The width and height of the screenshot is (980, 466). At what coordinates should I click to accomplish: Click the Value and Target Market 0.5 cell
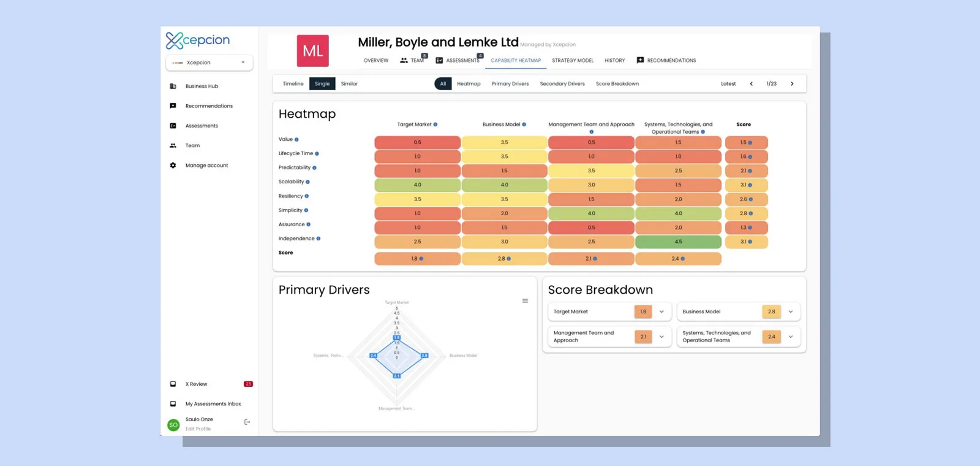click(x=418, y=142)
